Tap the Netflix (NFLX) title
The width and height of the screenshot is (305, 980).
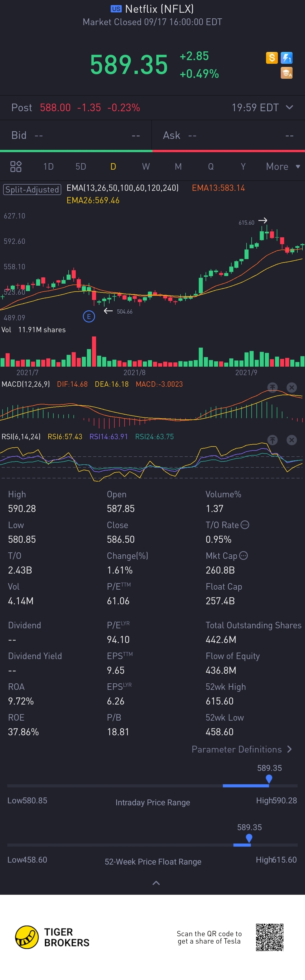159,9
